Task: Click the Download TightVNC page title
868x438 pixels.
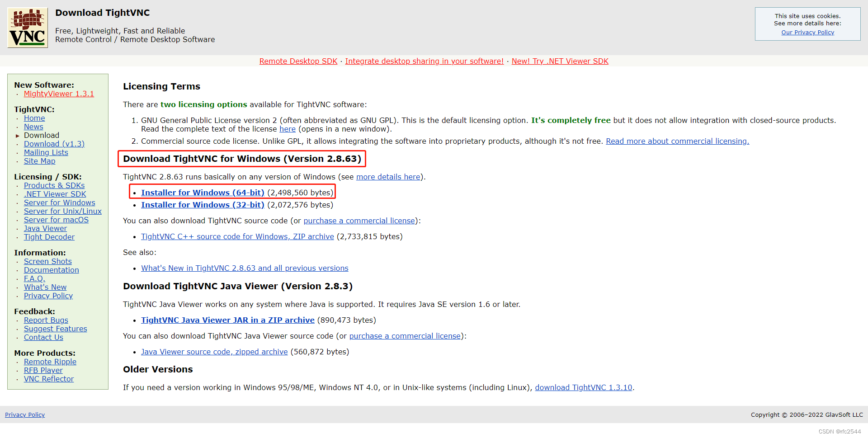Action: [x=103, y=13]
